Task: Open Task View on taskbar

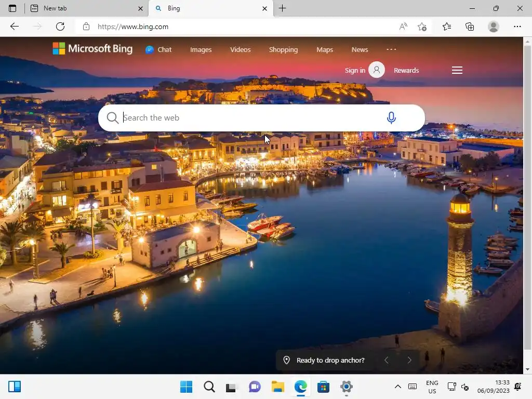Action: pyautogui.click(x=231, y=387)
